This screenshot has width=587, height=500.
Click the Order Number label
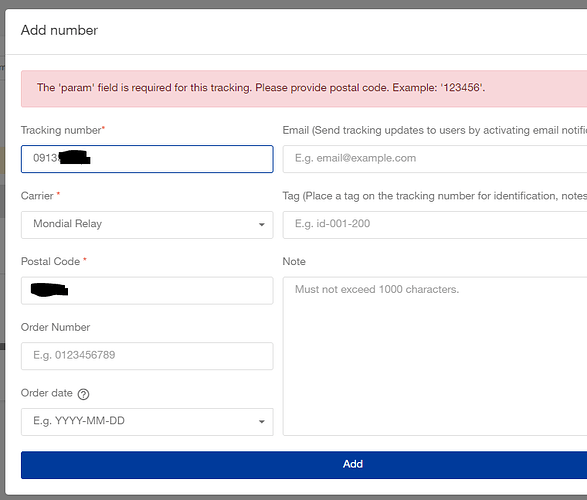pyautogui.click(x=55, y=327)
